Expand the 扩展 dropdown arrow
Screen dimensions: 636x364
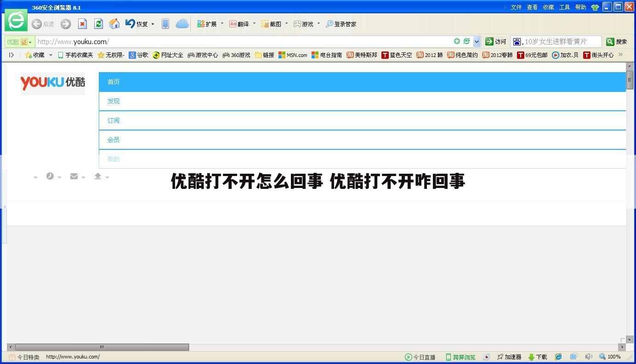click(x=222, y=23)
